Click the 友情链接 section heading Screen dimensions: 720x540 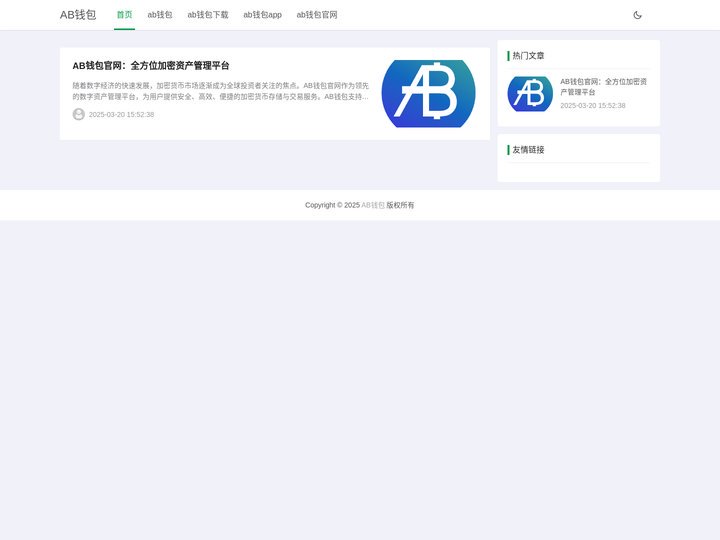[x=528, y=150]
